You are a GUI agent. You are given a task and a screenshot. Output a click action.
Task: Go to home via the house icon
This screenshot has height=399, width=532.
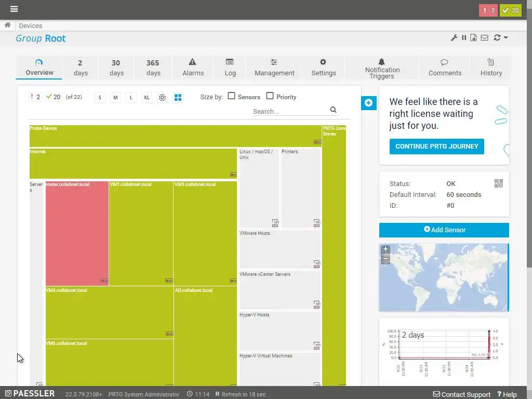click(x=7, y=25)
